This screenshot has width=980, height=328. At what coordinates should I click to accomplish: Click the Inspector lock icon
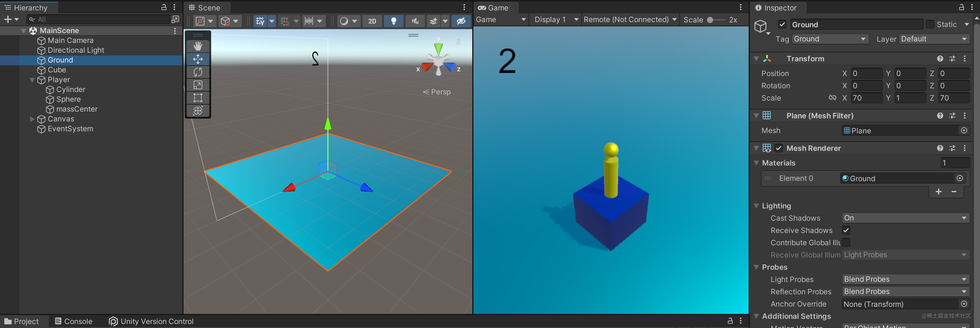click(x=961, y=7)
